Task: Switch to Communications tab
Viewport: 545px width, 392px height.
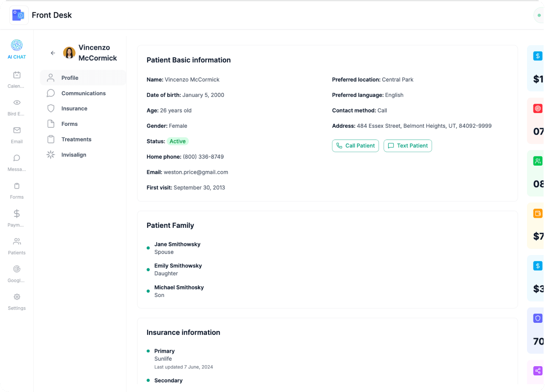Action: click(x=83, y=93)
